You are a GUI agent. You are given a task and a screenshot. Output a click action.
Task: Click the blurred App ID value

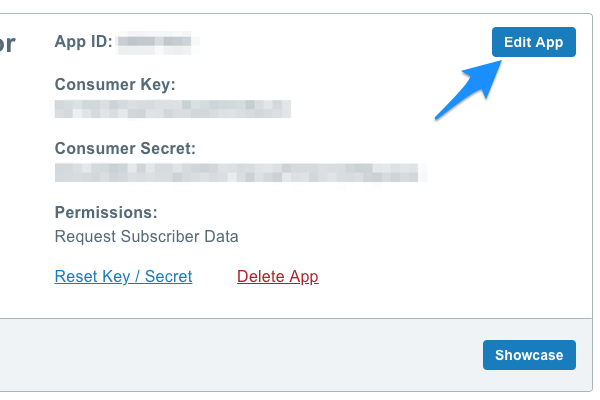point(155,43)
